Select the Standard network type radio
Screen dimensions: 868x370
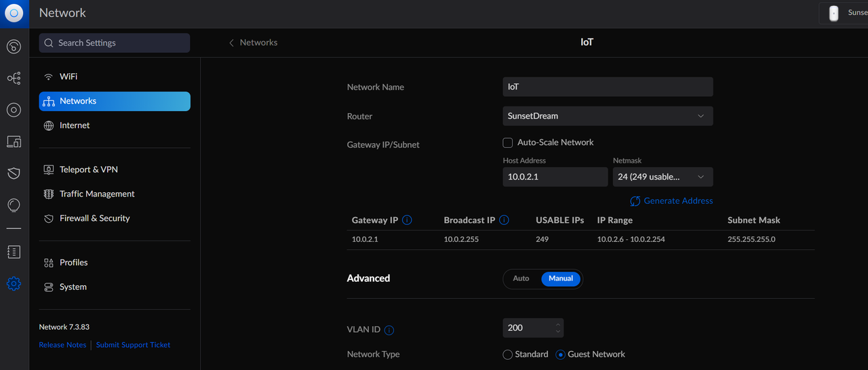click(x=507, y=354)
